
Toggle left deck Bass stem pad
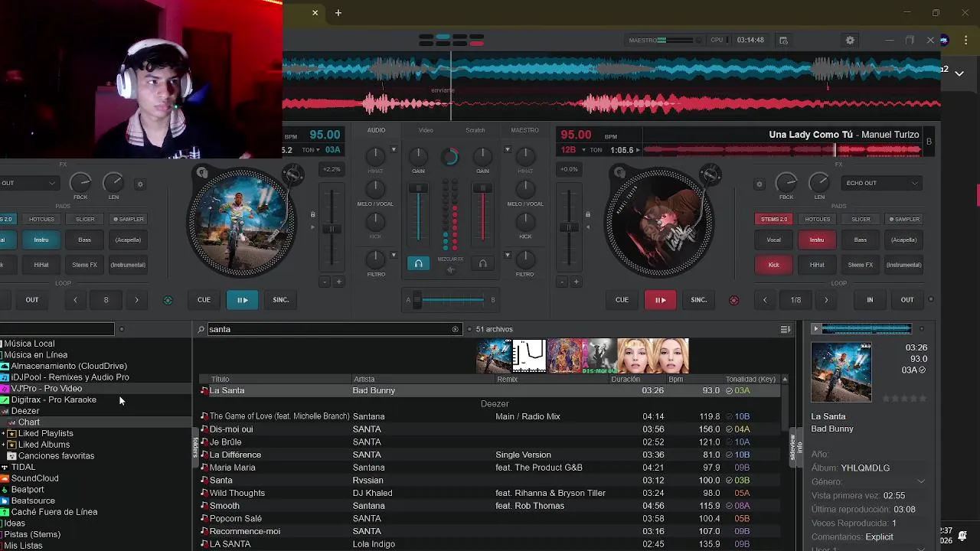coord(84,240)
